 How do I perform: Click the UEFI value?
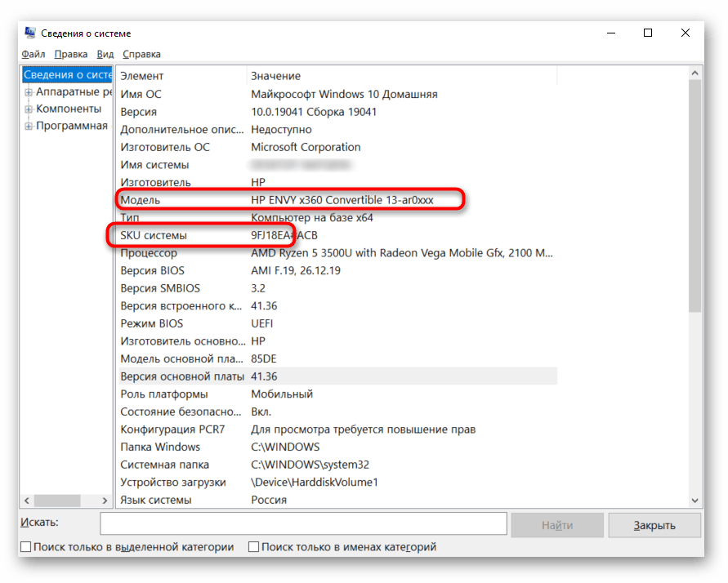point(261,323)
